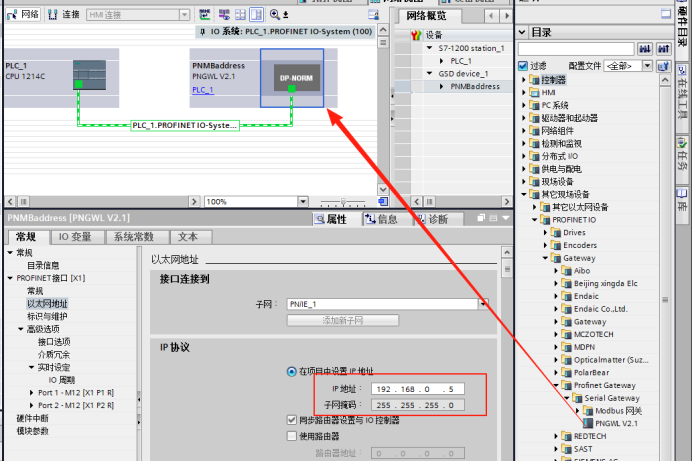The height and width of the screenshot is (461, 693).
Task: Select PNGWL V2.1 in hardware catalog
Action: [x=616, y=423]
